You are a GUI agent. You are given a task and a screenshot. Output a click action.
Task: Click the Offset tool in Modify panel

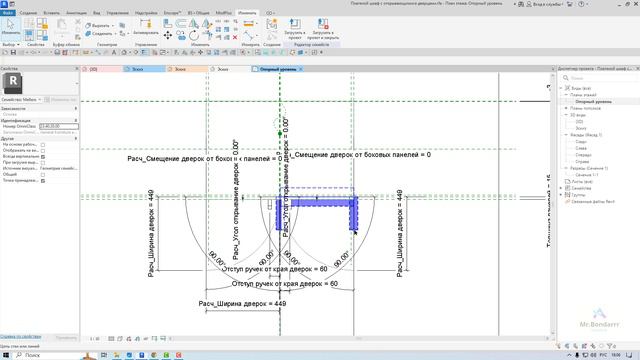click(x=181, y=24)
